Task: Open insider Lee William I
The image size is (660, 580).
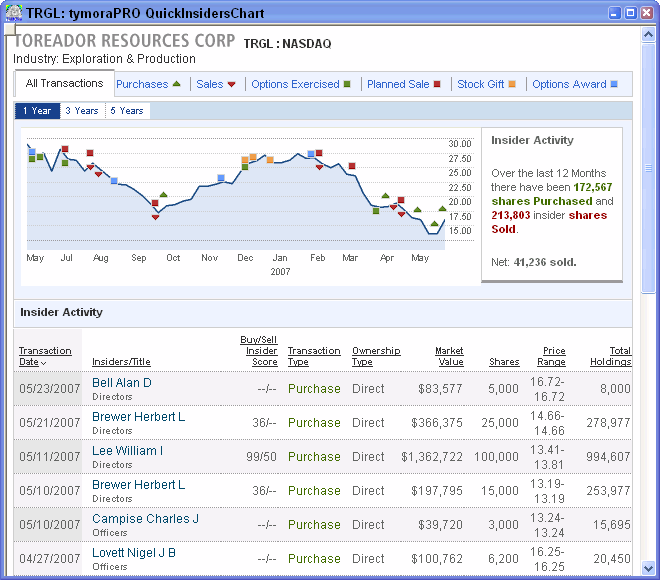Action: tap(128, 451)
